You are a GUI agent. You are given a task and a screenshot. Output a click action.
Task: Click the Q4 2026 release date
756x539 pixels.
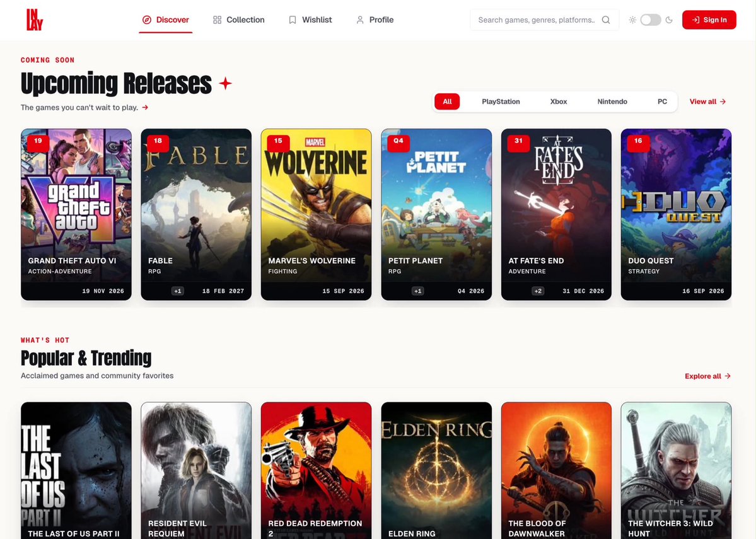click(x=471, y=291)
